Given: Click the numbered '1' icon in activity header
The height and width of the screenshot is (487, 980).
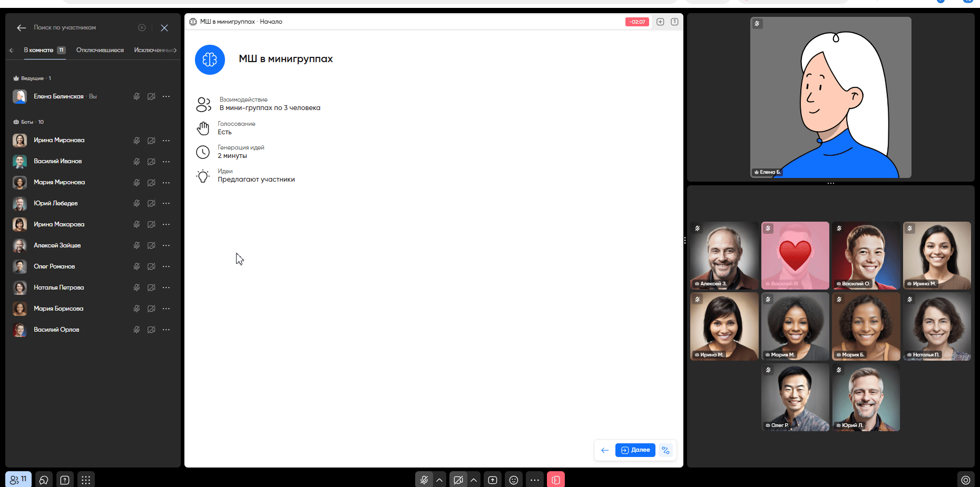Looking at the screenshot, I should (674, 22).
